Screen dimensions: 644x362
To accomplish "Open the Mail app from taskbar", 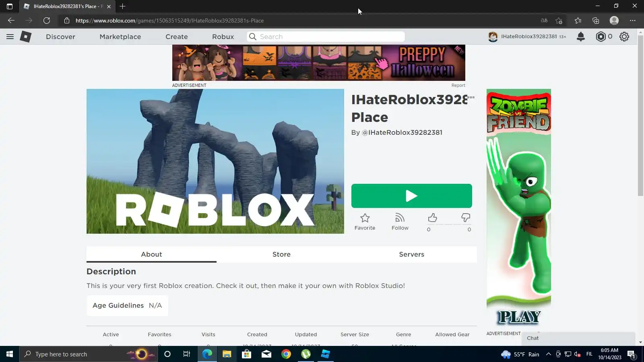I will (266, 354).
